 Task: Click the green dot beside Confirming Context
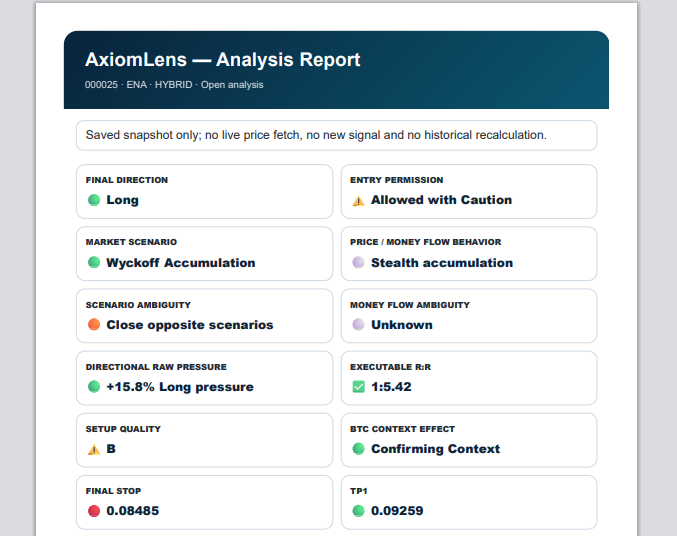[x=358, y=449]
